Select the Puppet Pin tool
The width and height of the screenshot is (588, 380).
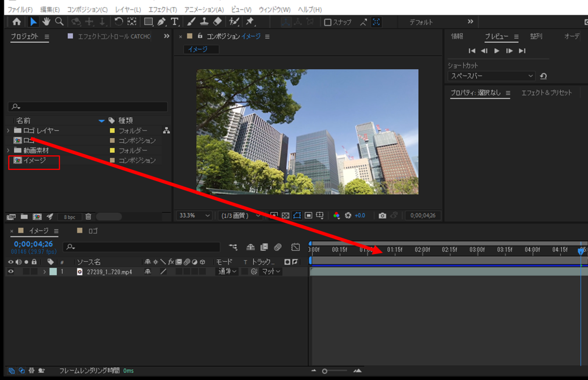tap(250, 22)
